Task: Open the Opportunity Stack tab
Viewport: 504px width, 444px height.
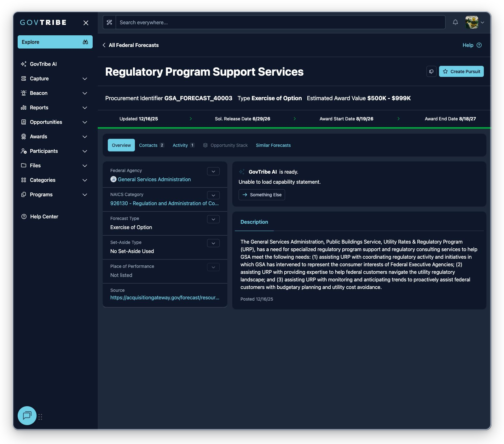Action: 225,145
